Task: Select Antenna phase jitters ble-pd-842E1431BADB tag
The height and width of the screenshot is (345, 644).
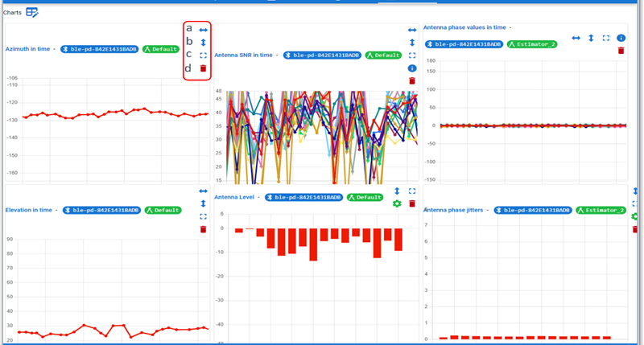Action: click(x=533, y=211)
